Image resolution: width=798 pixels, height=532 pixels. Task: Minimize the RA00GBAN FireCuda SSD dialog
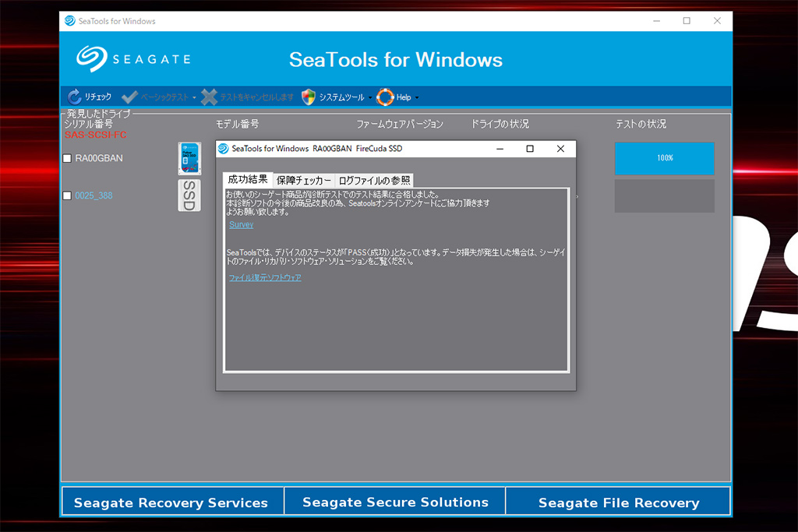pyautogui.click(x=500, y=149)
